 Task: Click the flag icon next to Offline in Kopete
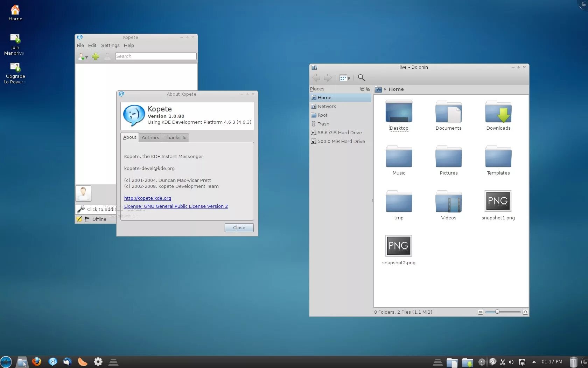pyautogui.click(x=87, y=219)
